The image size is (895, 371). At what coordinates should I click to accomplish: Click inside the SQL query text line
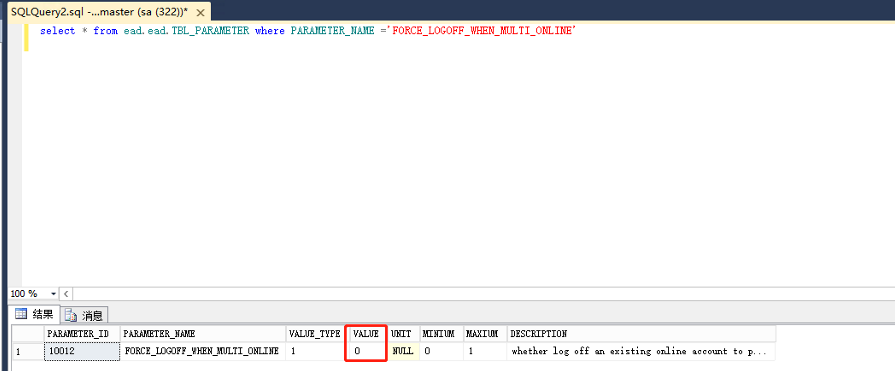pos(308,31)
